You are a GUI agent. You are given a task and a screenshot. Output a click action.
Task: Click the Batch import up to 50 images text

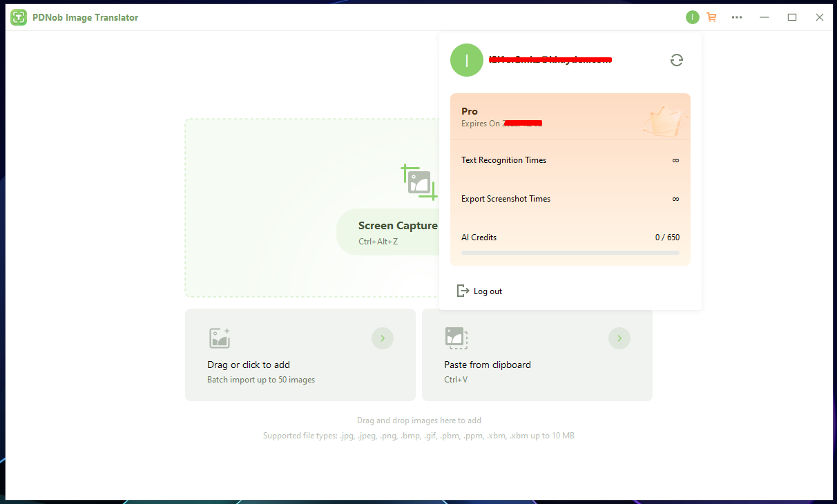point(261,380)
